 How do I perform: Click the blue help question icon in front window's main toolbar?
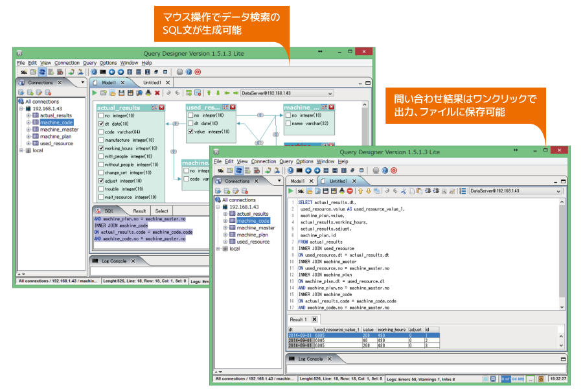pos(385,170)
